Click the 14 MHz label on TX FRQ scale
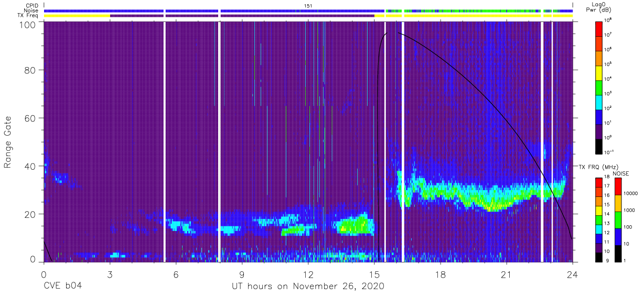The height and width of the screenshot is (297, 644). pyautogui.click(x=607, y=214)
